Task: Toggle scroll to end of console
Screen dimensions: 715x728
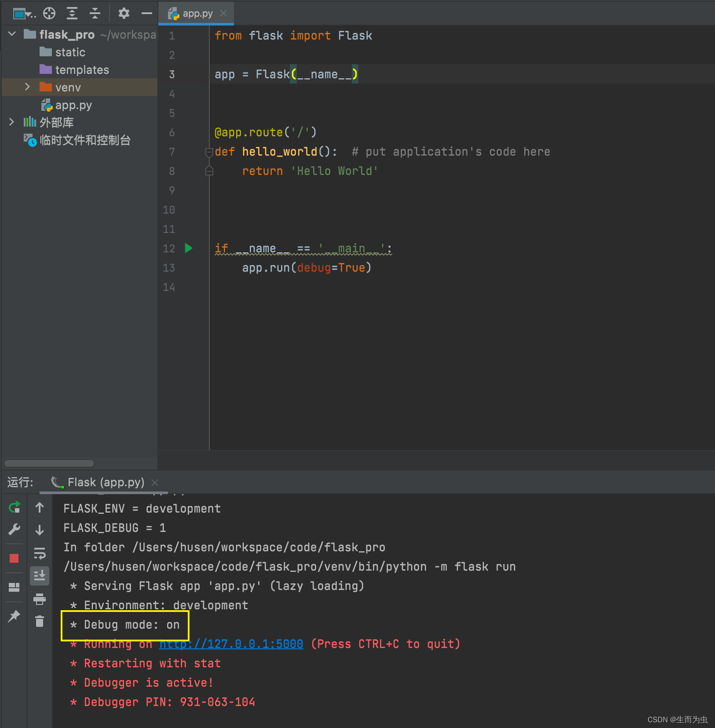Action: [40, 575]
